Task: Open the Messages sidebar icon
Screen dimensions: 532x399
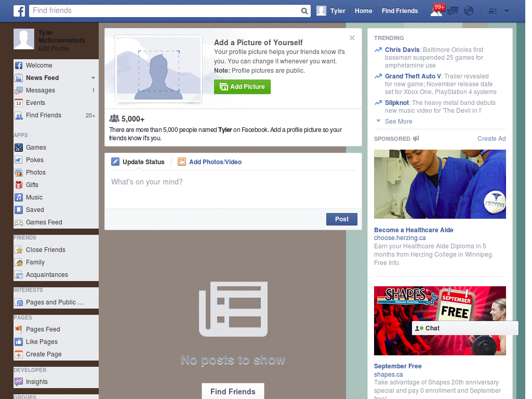Action: point(19,90)
